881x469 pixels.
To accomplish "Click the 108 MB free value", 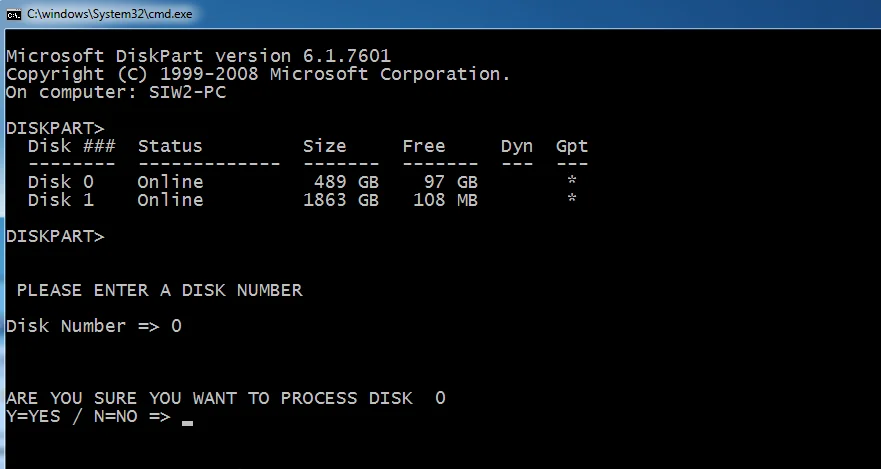I will coord(446,200).
